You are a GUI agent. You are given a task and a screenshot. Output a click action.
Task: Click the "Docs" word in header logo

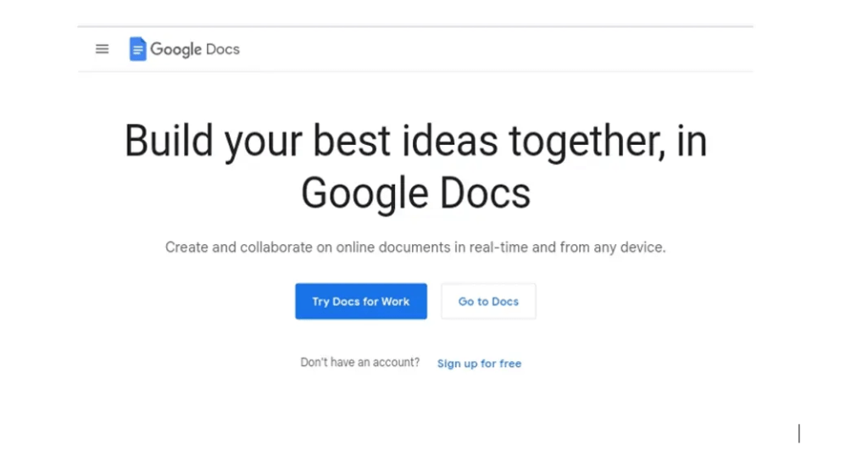[x=223, y=49]
